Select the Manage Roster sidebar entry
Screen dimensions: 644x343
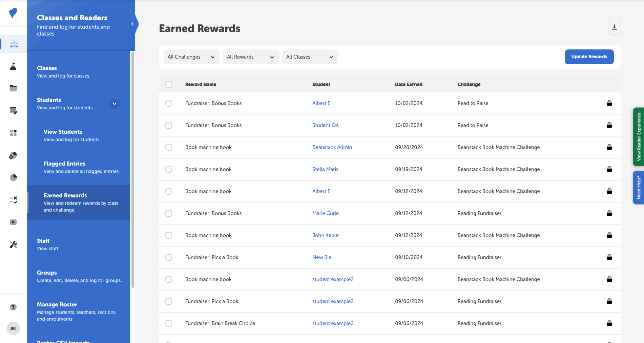[57, 304]
